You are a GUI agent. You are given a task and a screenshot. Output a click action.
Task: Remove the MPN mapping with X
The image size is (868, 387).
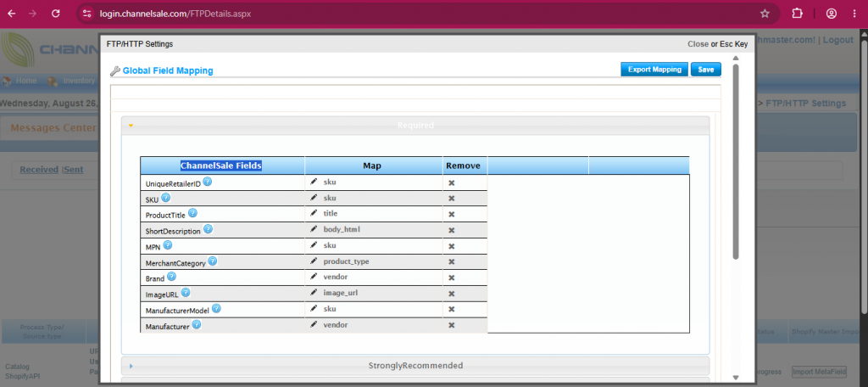pyautogui.click(x=451, y=245)
